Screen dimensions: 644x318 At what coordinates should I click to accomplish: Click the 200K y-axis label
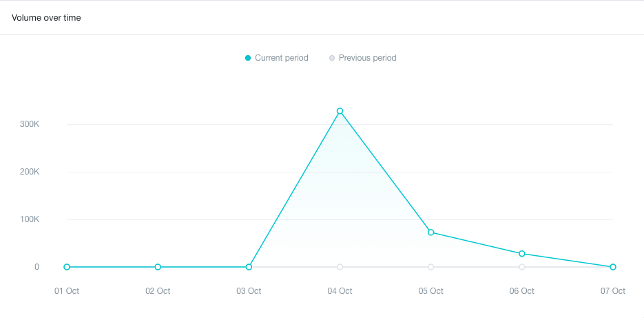[x=30, y=172]
